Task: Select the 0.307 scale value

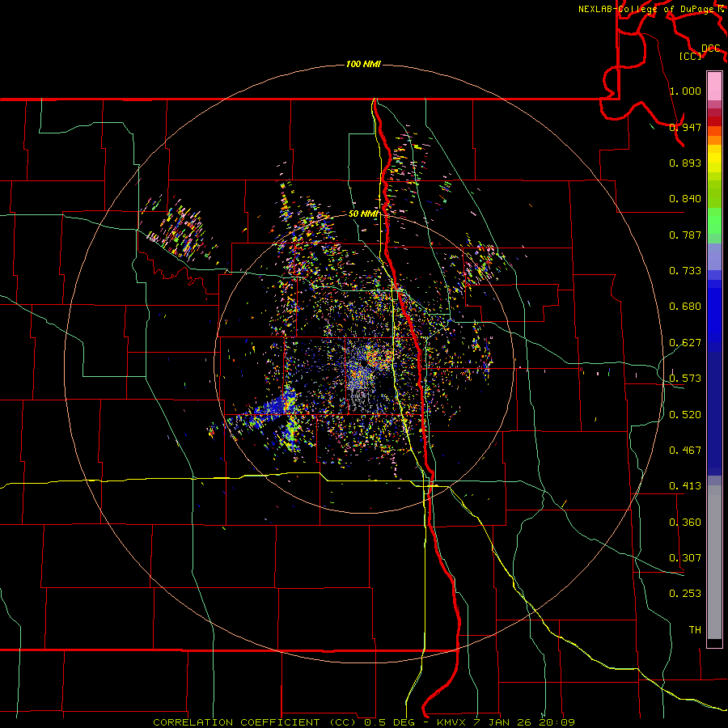Action: [x=685, y=558]
